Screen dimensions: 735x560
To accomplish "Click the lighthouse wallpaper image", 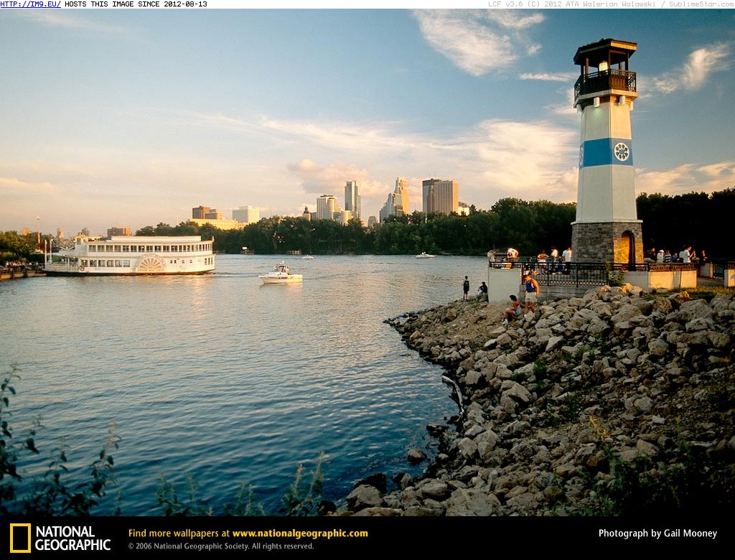I will point(367,263).
